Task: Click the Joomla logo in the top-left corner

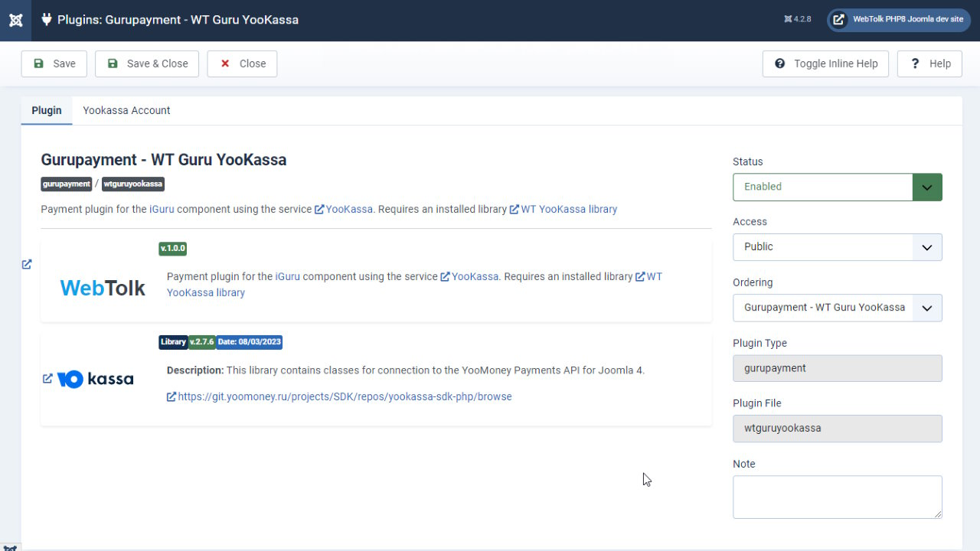Action: click(x=15, y=21)
